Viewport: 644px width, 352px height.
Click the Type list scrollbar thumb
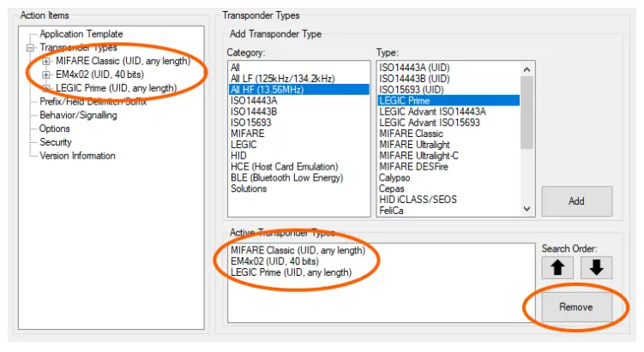pyautogui.click(x=527, y=113)
